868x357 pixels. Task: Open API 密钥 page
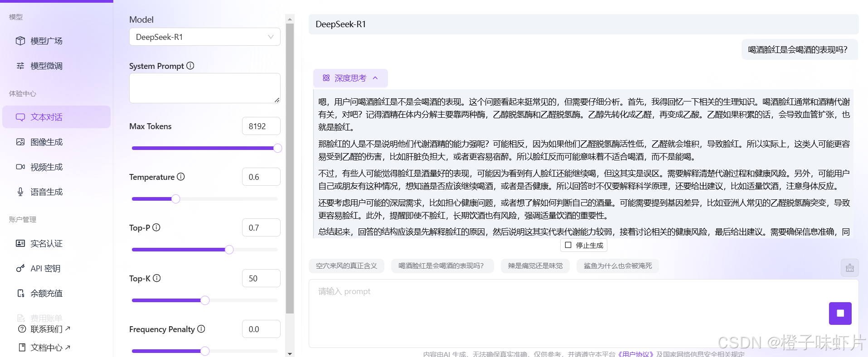(57, 268)
